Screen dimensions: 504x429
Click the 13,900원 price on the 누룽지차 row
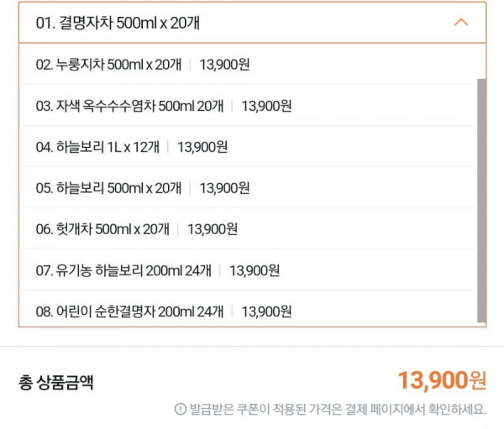224,65
